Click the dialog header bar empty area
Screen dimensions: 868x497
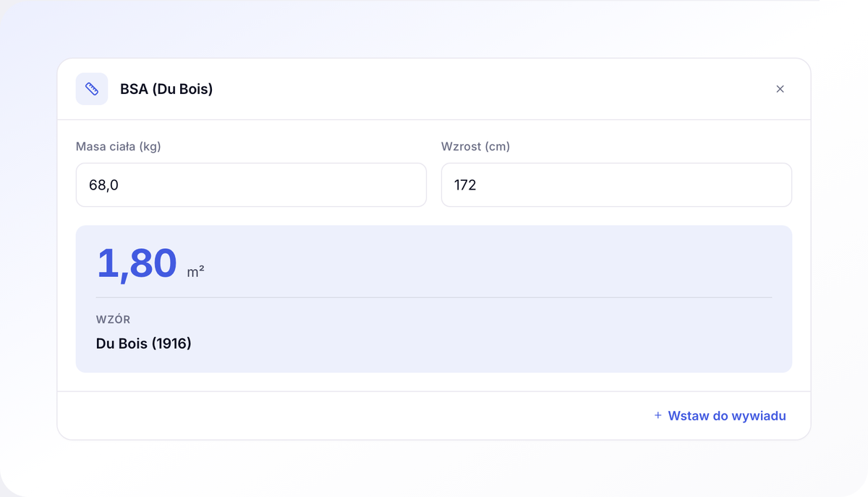(x=492, y=89)
